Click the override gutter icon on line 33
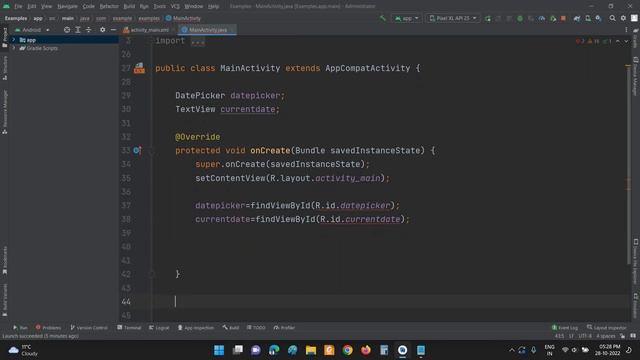640x360 pixels. point(137,151)
